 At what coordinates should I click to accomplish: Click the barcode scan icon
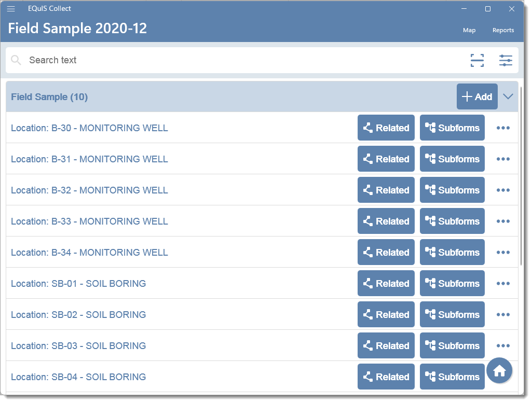pos(477,60)
